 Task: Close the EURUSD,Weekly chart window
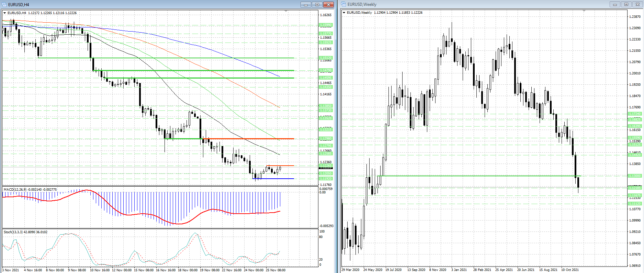[637, 4]
